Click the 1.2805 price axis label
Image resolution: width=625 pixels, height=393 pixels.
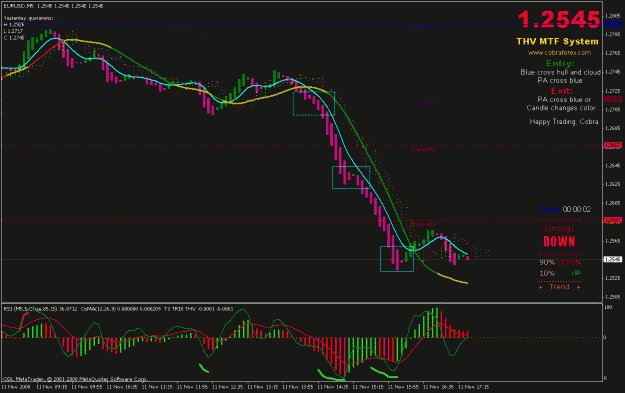pyautogui.click(x=612, y=16)
